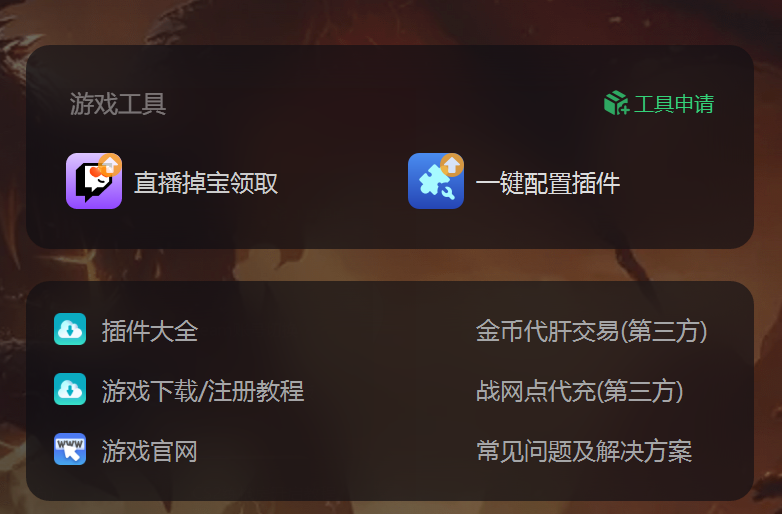Select the 一键配置插件 label
The width and height of the screenshot is (782, 514).
point(548,183)
